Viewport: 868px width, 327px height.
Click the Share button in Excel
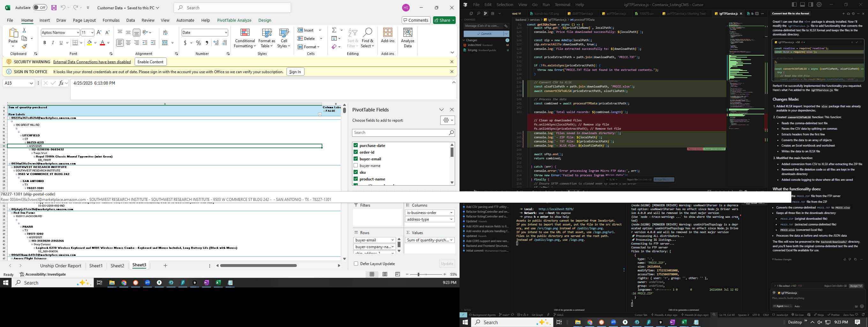pos(445,20)
